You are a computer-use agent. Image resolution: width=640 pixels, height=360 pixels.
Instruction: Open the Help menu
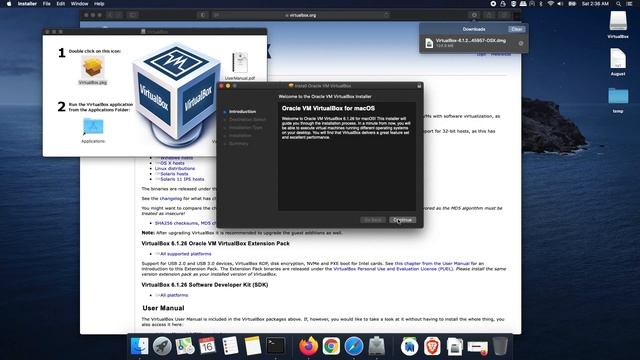[99, 4]
